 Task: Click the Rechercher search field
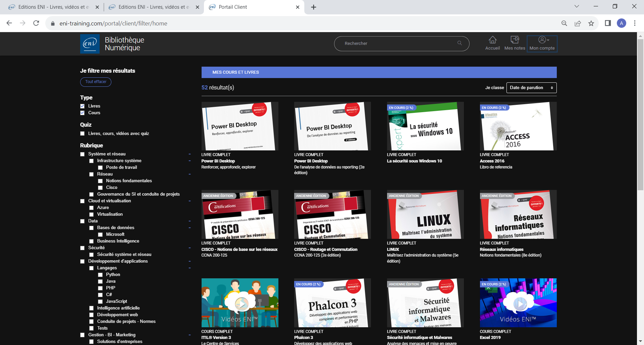(x=401, y=44)
